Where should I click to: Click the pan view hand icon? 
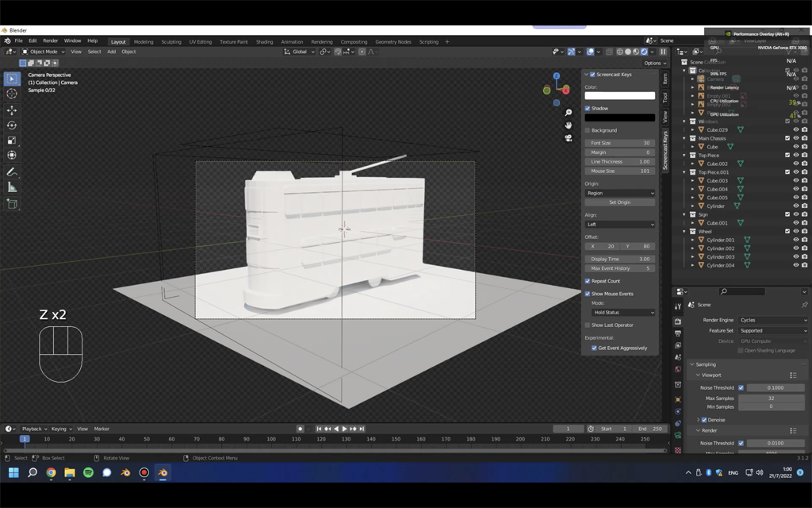[x=569, y=125]
